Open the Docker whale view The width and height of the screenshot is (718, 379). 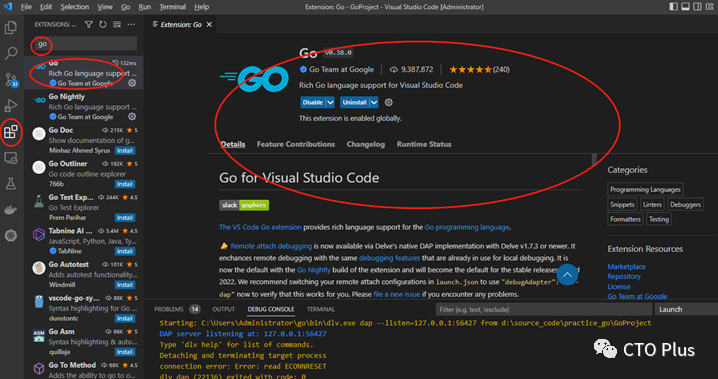coord(11,210)
